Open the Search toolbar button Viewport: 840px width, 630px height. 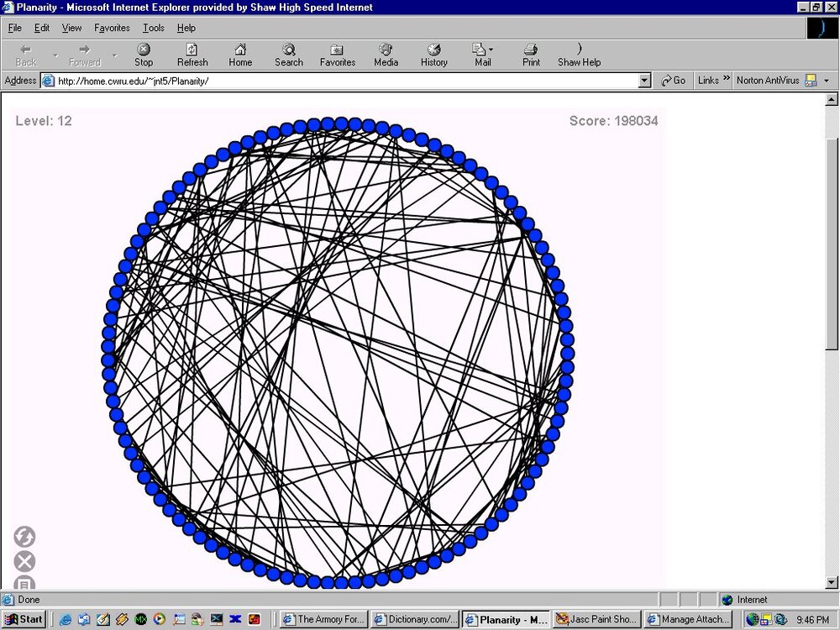(x=288, y=55)
